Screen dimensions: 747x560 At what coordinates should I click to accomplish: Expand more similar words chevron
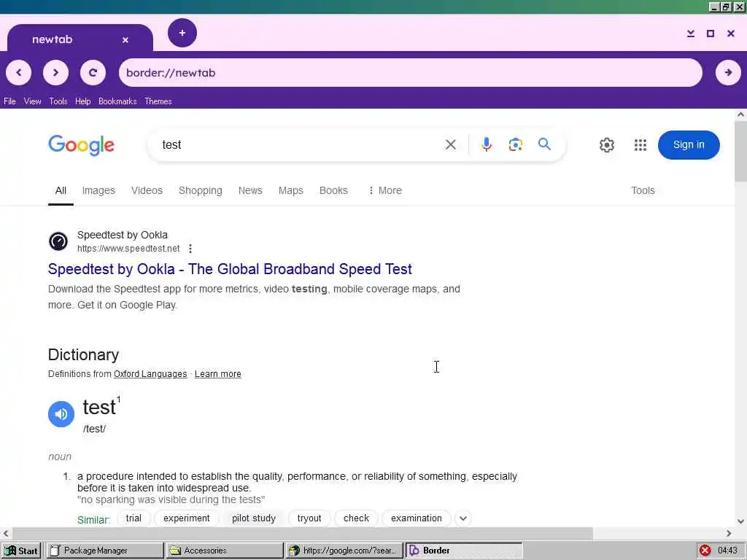point(463,518)
